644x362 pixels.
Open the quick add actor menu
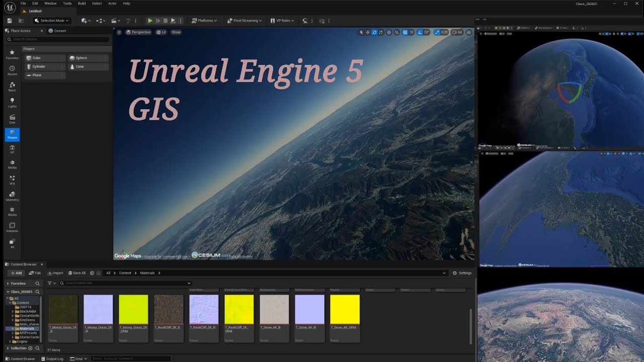(86, 21)
